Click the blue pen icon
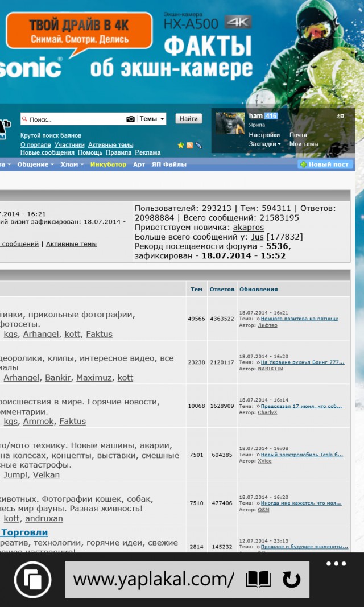 pyautogui.click(x=198, y=146)
